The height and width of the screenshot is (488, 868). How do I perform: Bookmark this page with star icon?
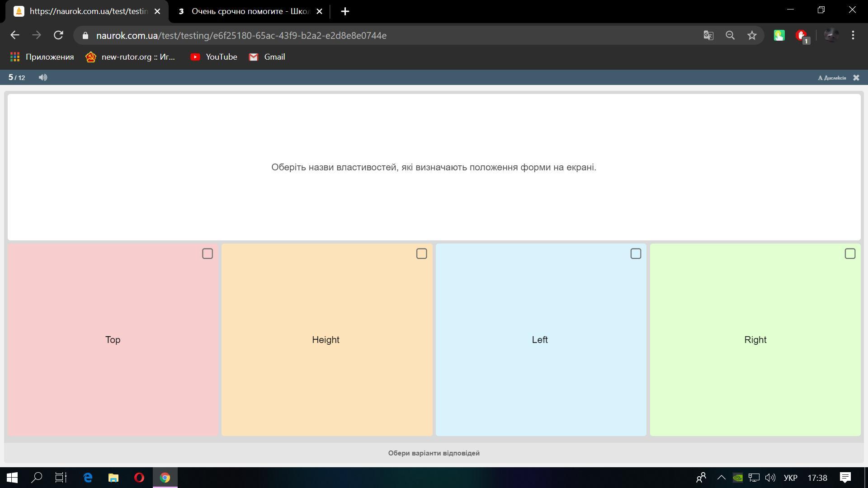point(752,35)
